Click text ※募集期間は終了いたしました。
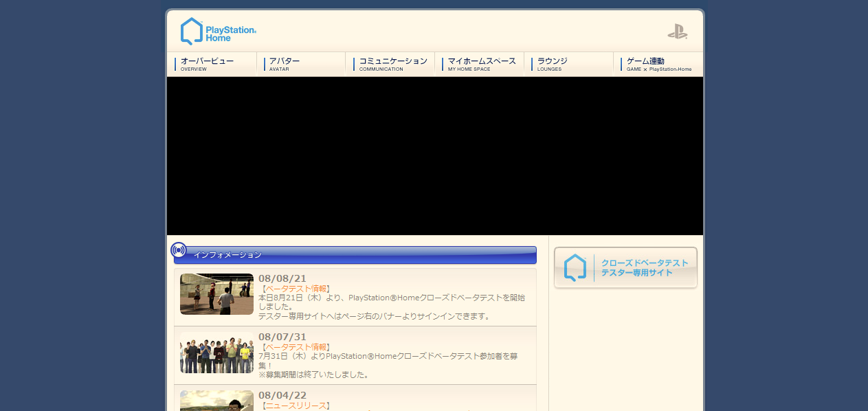Image resolution: width=868 pixels, height=411 pixels. point(314,375)
